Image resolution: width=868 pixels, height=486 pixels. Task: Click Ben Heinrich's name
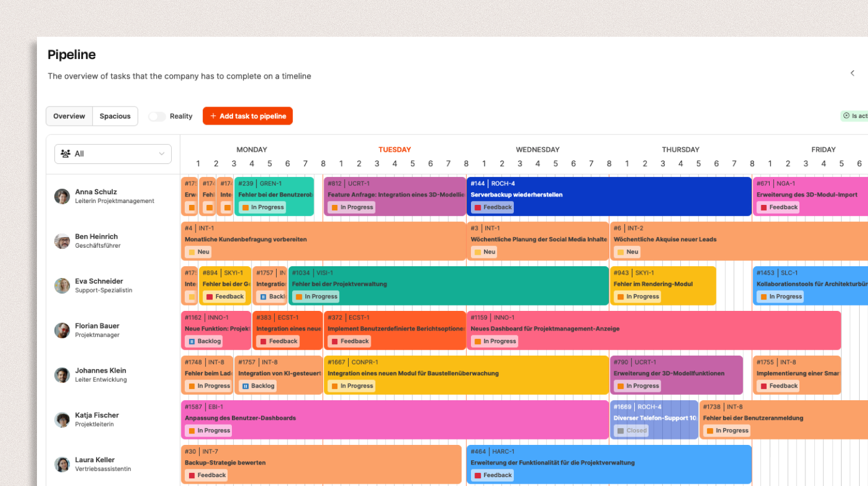click(x=97, y=236)
